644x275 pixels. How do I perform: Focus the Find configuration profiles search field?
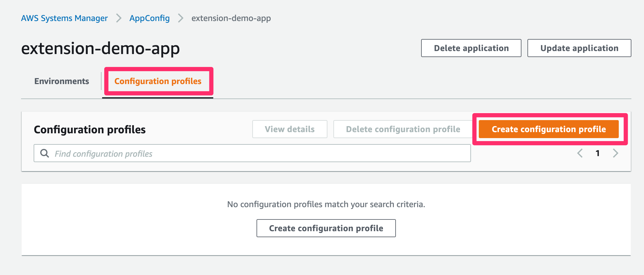coord(252,153)
